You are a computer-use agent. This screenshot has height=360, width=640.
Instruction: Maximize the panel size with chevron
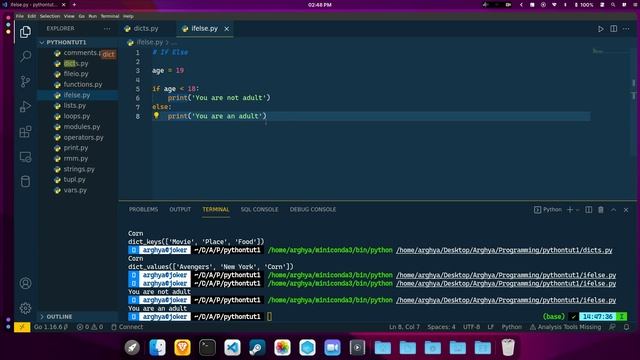(613, 210)
